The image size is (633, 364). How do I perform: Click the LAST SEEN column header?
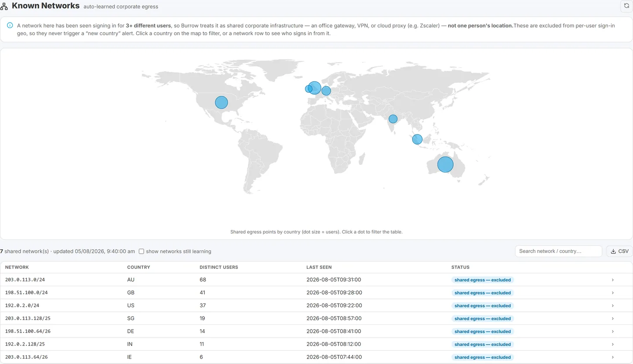point(319,267)
